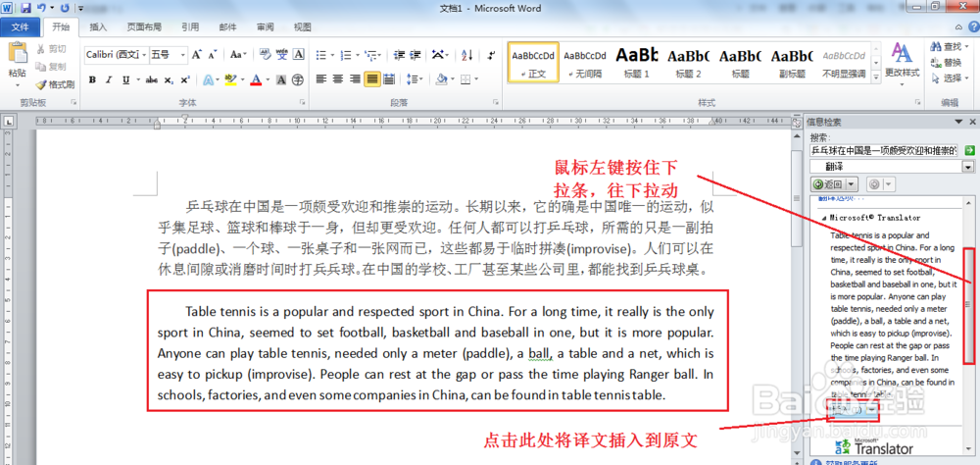The height and width of the screenshot is (465, 980).
Task: Start the search with the green arrow
Action: pos(969,150)
